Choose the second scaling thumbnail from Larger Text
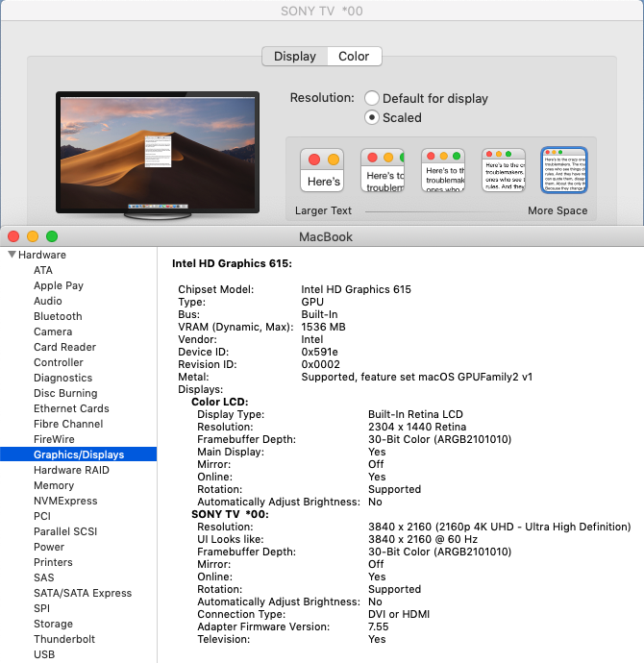This screenshot has height=663, width=644. (x=383, y=170)
